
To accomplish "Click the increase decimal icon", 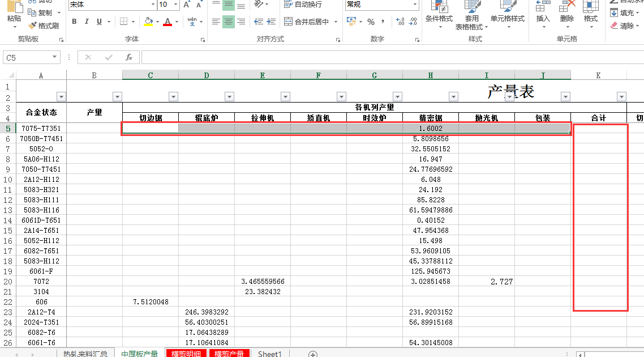I will click(x=400, y=22).
